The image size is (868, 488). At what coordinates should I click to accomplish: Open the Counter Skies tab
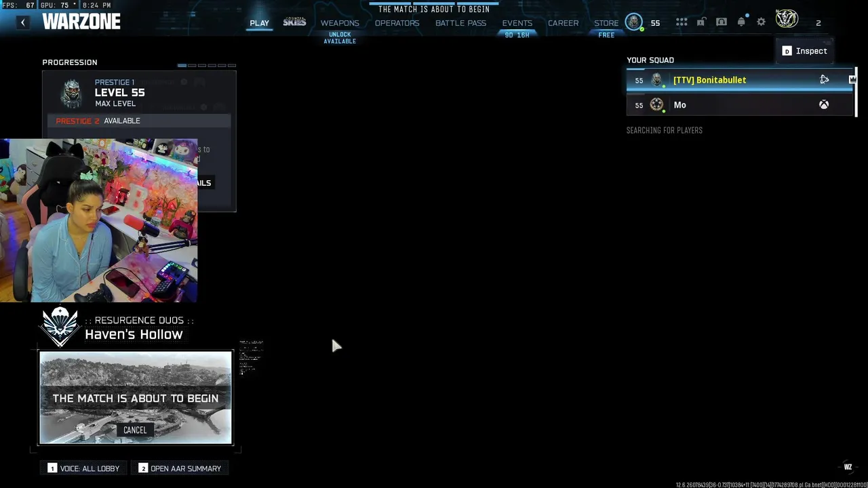click(294, 22)
